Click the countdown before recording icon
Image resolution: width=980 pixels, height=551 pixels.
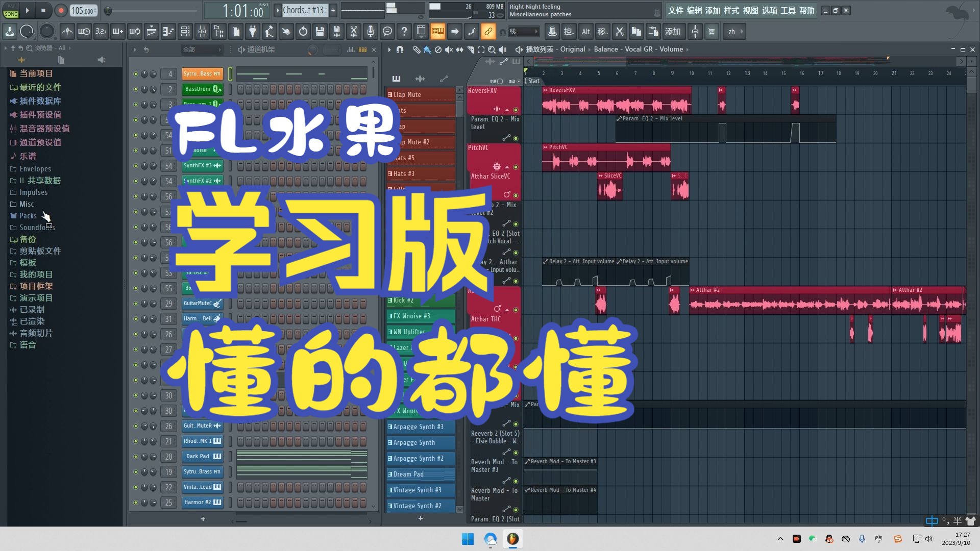click(x=101, y=32)
